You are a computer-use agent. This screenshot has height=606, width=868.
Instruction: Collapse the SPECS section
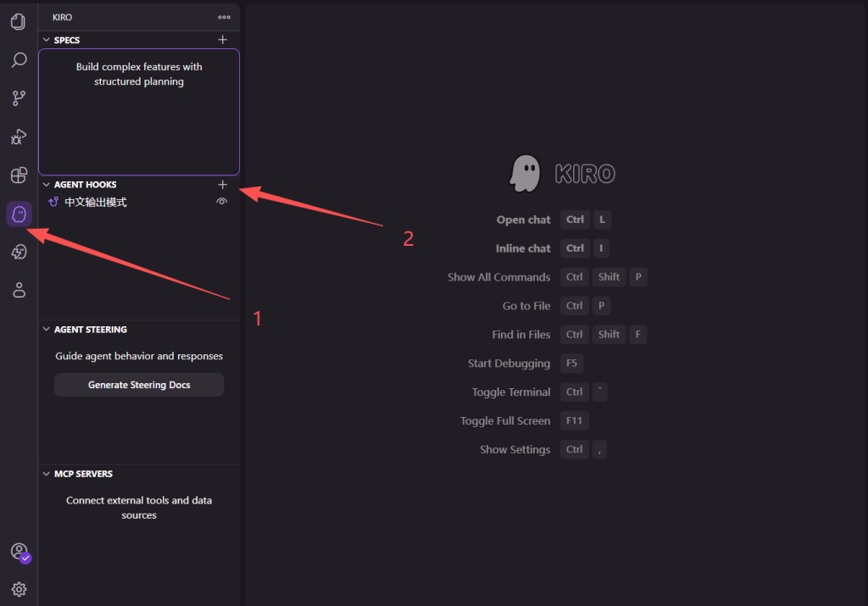tap(47, 40)
